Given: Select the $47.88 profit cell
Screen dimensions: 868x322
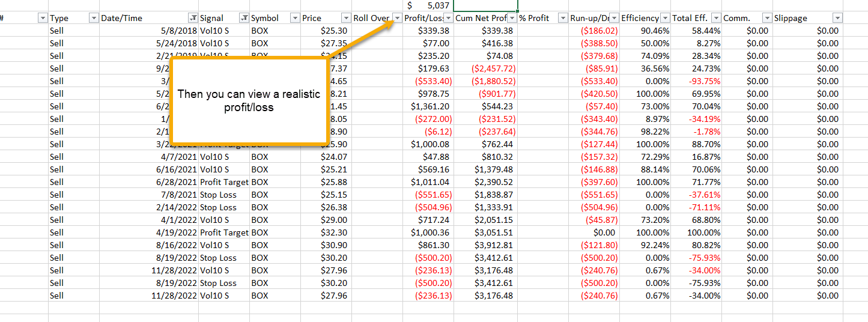Looking at the screenshot, I should pos(428,157).
